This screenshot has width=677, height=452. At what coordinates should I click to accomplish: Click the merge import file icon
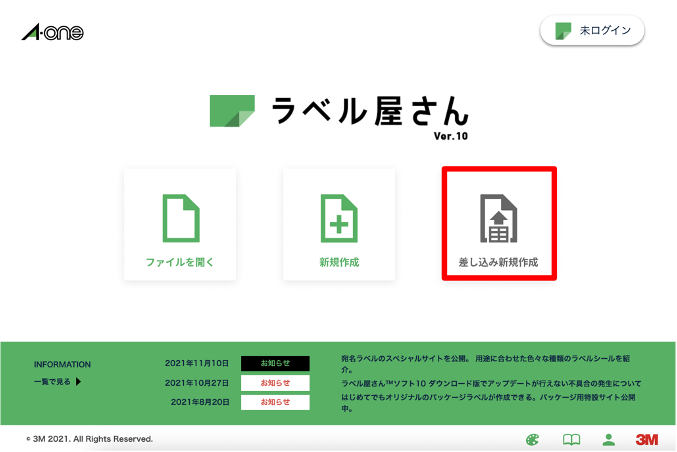(x=499, y=218)
